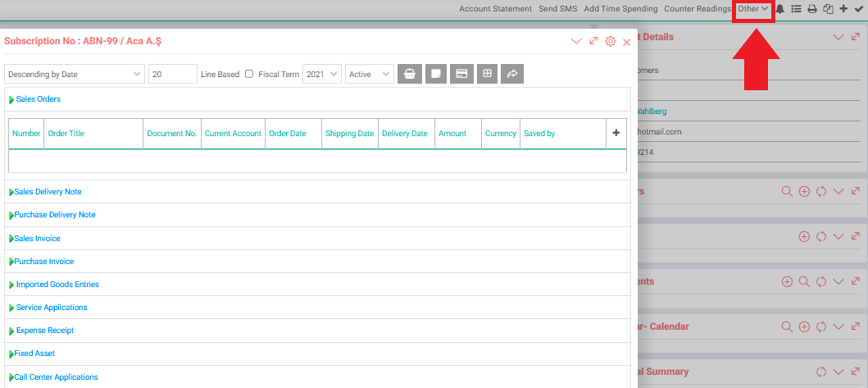Expand the Purchase Invoice section
Image resolution: width=868 pixels, height=388 pixels.
[42, 262]
